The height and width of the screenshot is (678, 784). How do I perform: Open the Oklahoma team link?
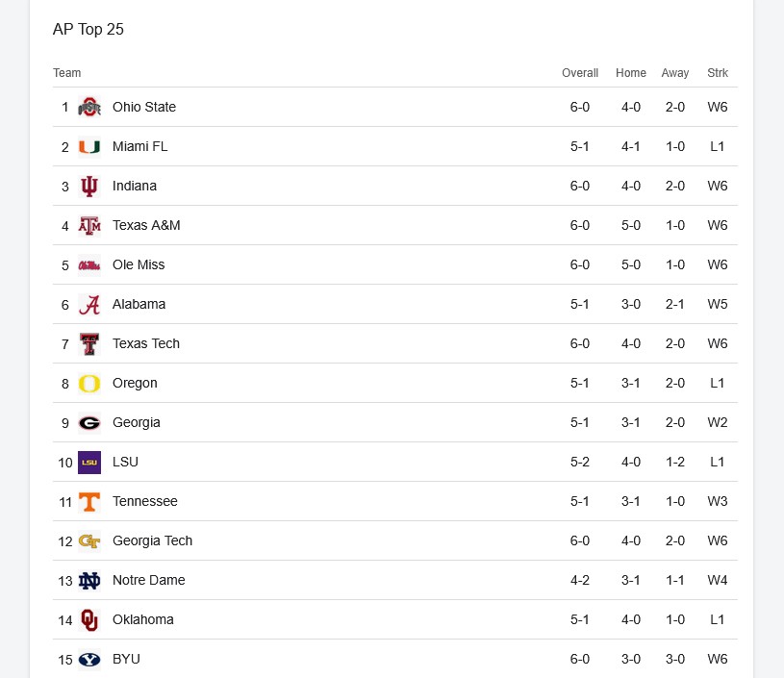click(143, 619)
